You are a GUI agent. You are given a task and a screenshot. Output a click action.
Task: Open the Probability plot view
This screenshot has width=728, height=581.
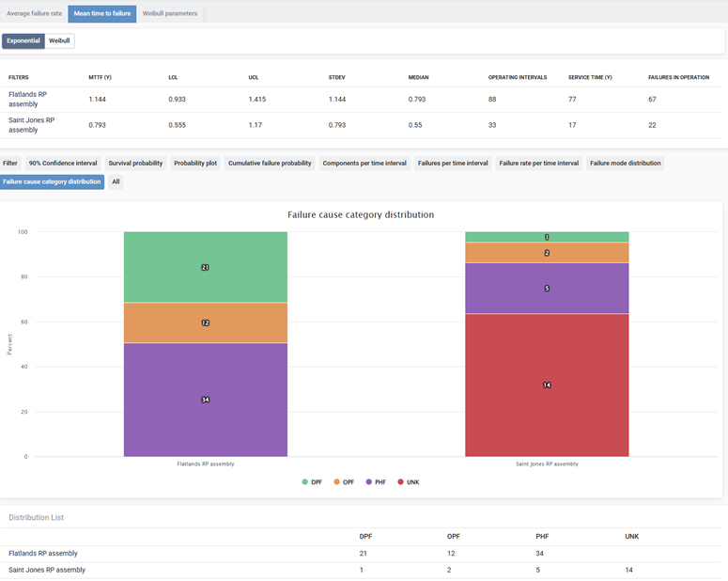[195, 163]
